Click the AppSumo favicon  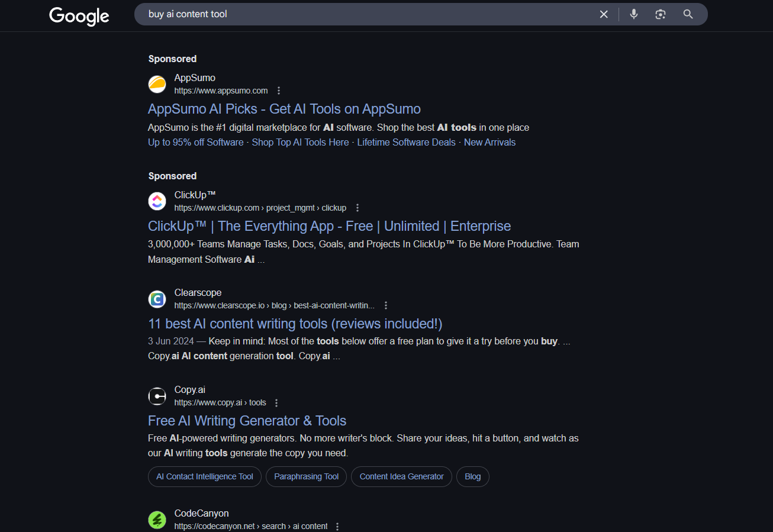[x=157, y=84]
